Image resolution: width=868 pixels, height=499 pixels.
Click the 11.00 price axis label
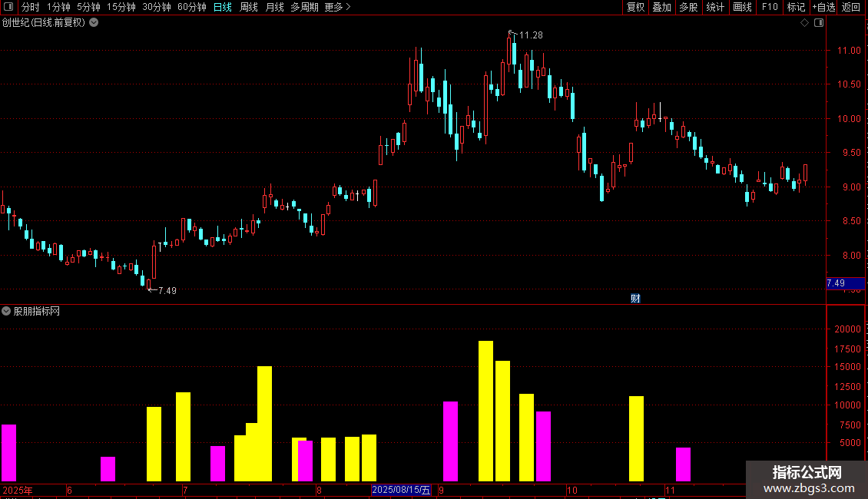point(849,51)
